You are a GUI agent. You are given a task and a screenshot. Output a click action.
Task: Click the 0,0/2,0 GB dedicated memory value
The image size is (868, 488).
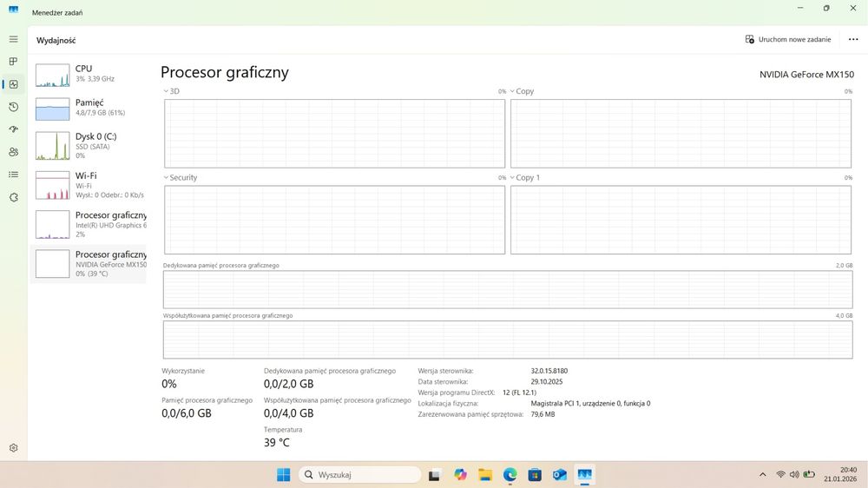tap(288, 384)
